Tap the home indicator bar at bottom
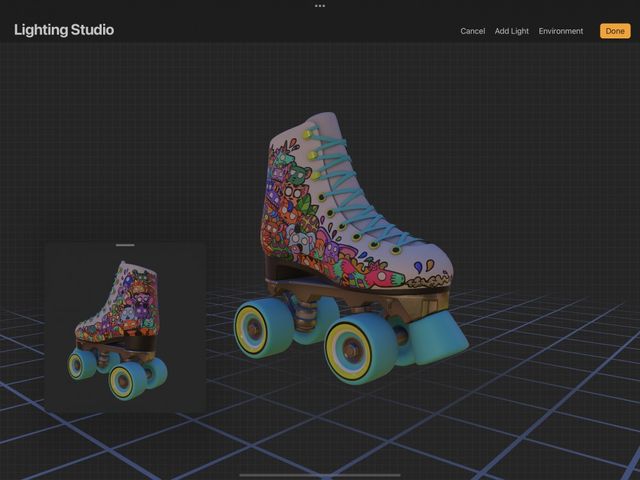The width and height of the screenshot is (640, 480). point(320,475)
